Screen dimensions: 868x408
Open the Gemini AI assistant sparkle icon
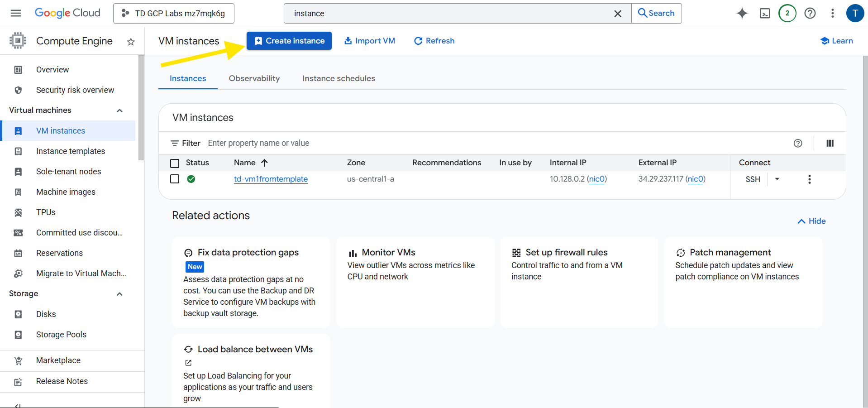click(742, 14)
